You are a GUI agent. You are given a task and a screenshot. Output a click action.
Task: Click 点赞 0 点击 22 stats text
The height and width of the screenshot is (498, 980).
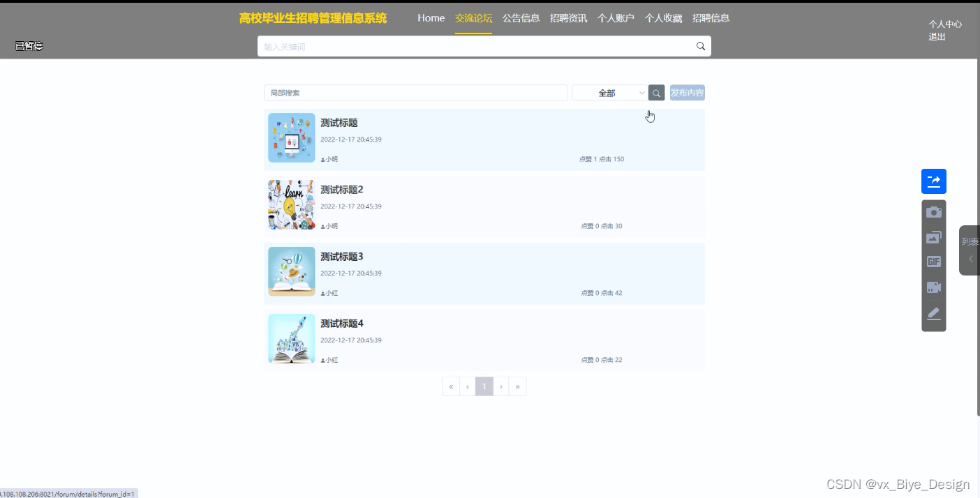[602, 360]
